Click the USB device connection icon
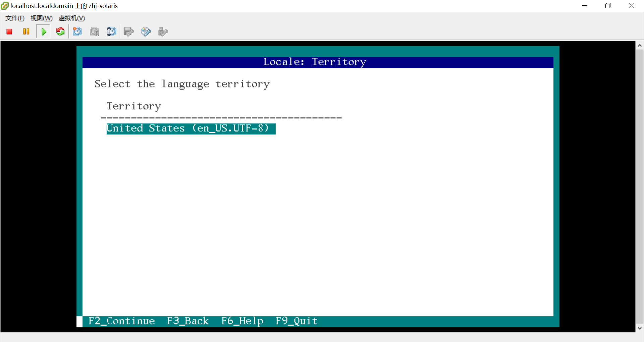The image size is (644, 342). (163, 32)
